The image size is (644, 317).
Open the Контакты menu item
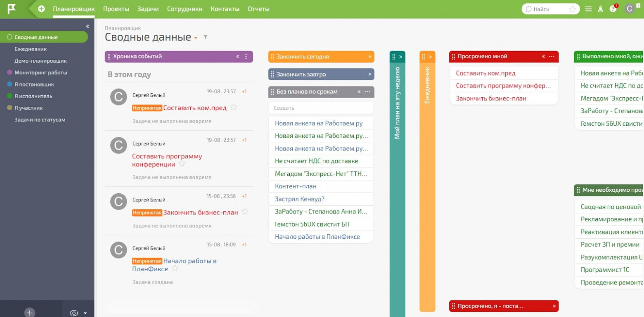tap(225, 9)
